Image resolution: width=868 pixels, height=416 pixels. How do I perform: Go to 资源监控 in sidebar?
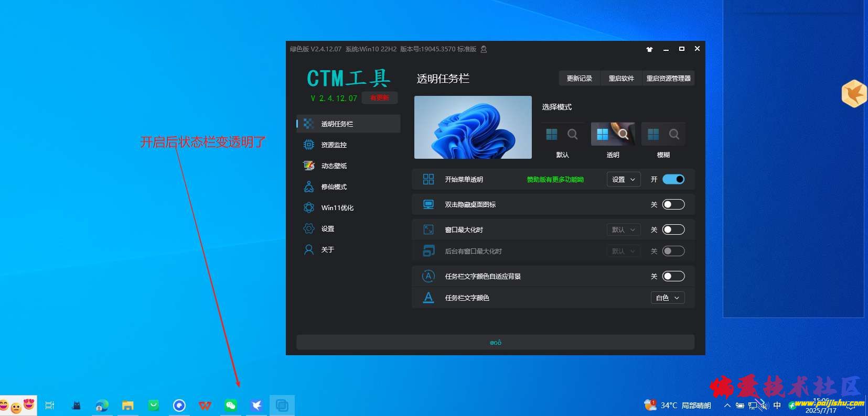334,145
